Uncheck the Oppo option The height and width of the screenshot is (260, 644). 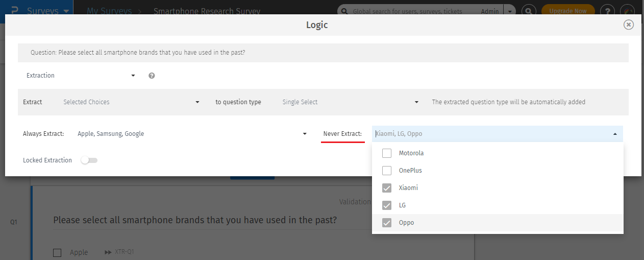(x=387, y=223)
